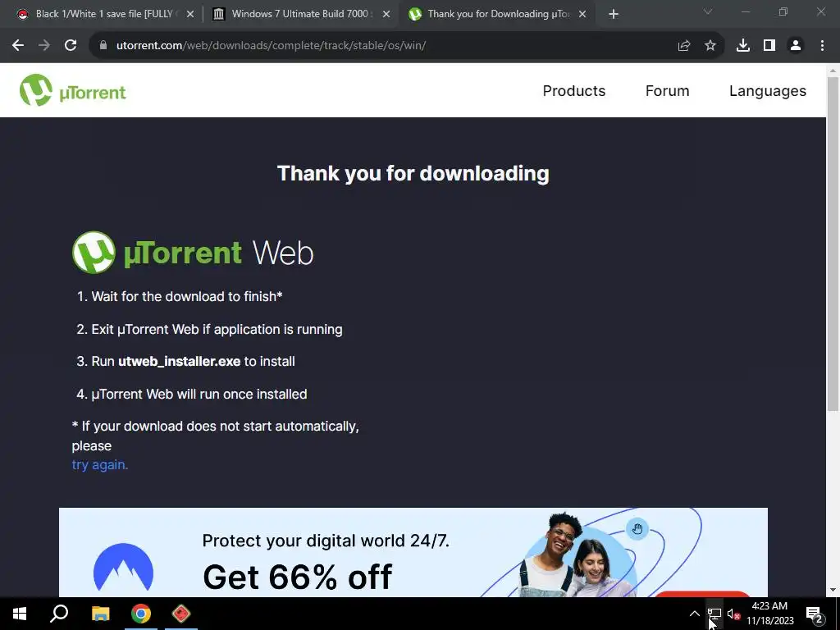Click utweb_installer.exe text
Image resolution: width=840 pixels, height=630 pixels.
[x=180, y=362]
